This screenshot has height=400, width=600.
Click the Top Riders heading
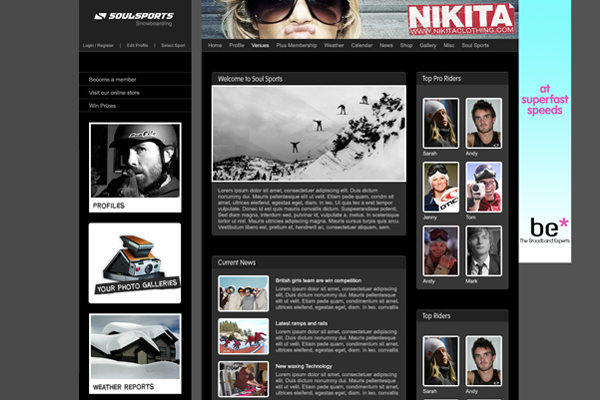[x=436, y=316]
